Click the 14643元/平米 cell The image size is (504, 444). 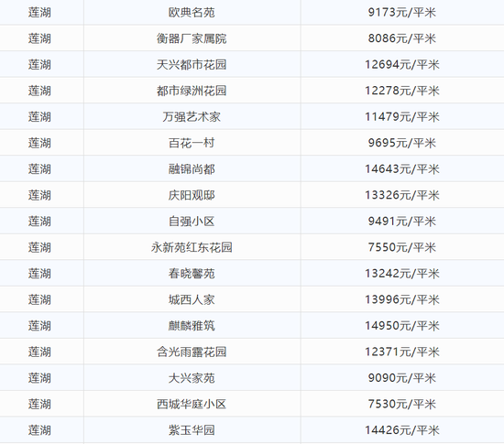pyautogui.click(x=402, y=169)
